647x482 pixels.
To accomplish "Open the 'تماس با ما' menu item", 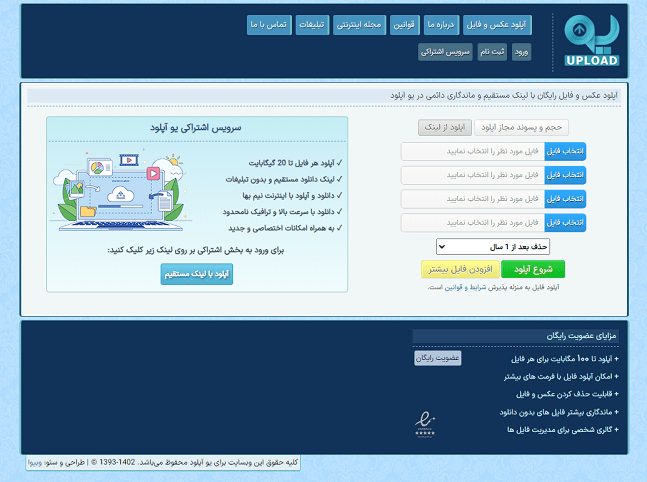I will click(x=269, y=25).
